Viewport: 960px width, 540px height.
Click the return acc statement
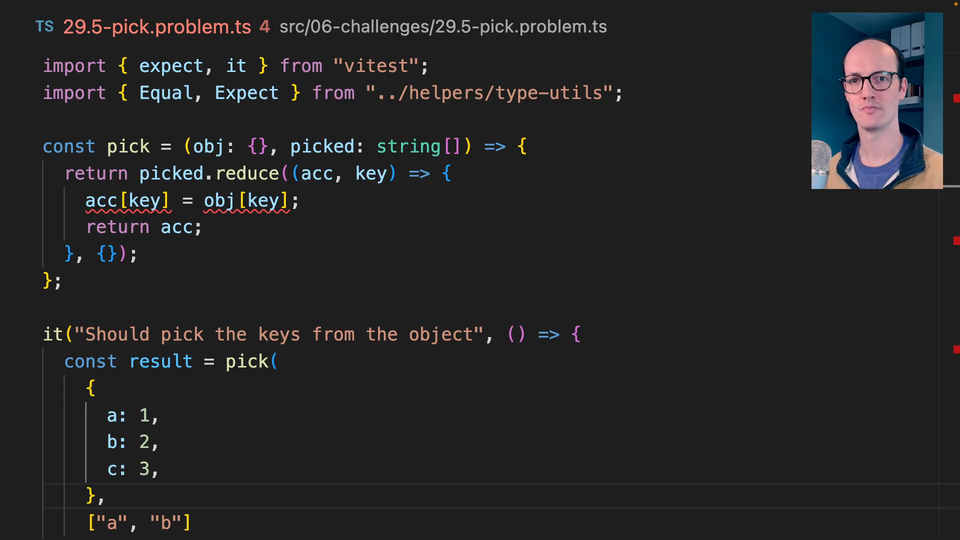pyautogui.click(x=144, y=228)
